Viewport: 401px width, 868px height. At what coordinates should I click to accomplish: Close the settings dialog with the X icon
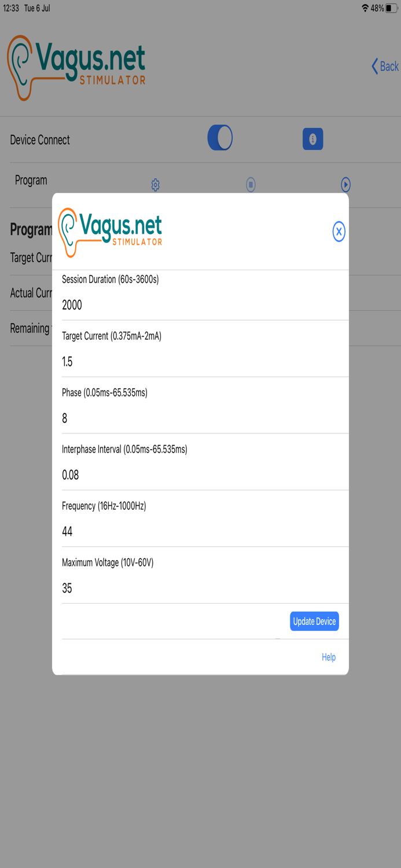coord(339,232)
